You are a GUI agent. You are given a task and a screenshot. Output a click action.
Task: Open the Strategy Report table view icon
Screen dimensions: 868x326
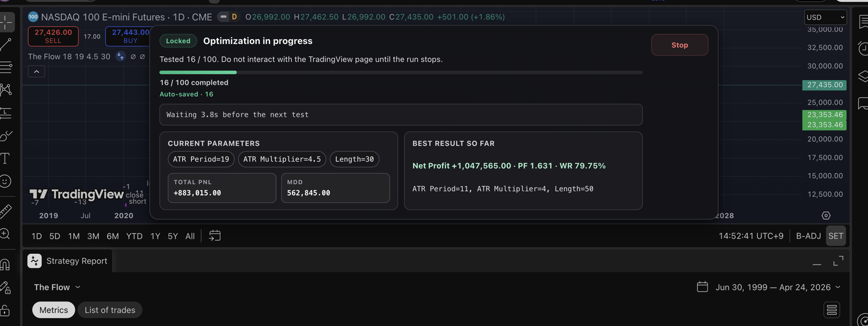point(832,310)
